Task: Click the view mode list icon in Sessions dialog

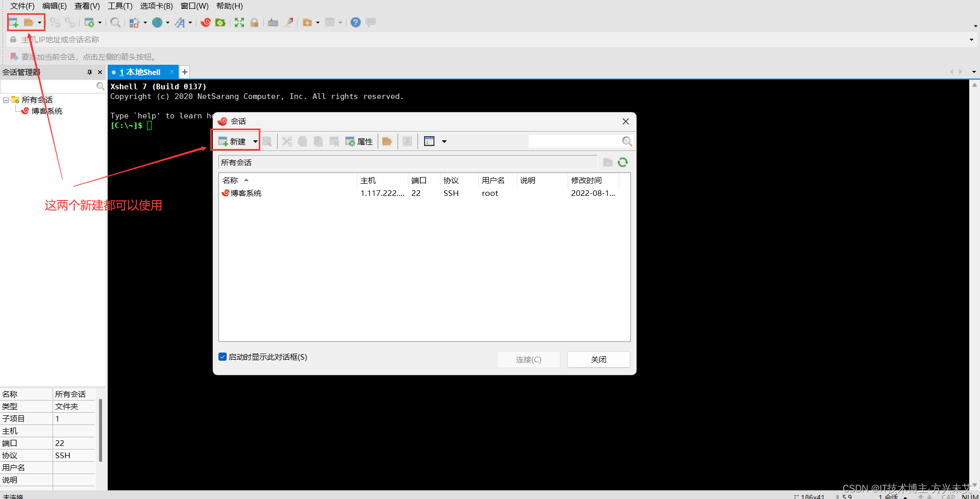Action: [x=429, y=141]
